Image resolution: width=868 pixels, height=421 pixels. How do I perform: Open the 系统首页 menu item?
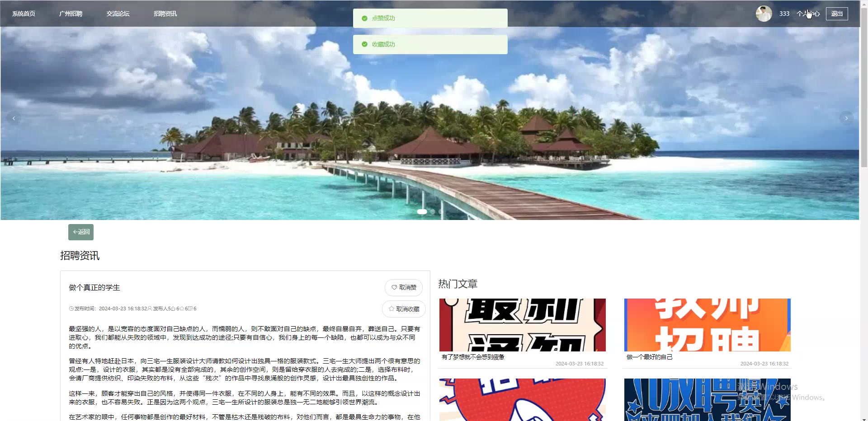(x=24, y=14)
